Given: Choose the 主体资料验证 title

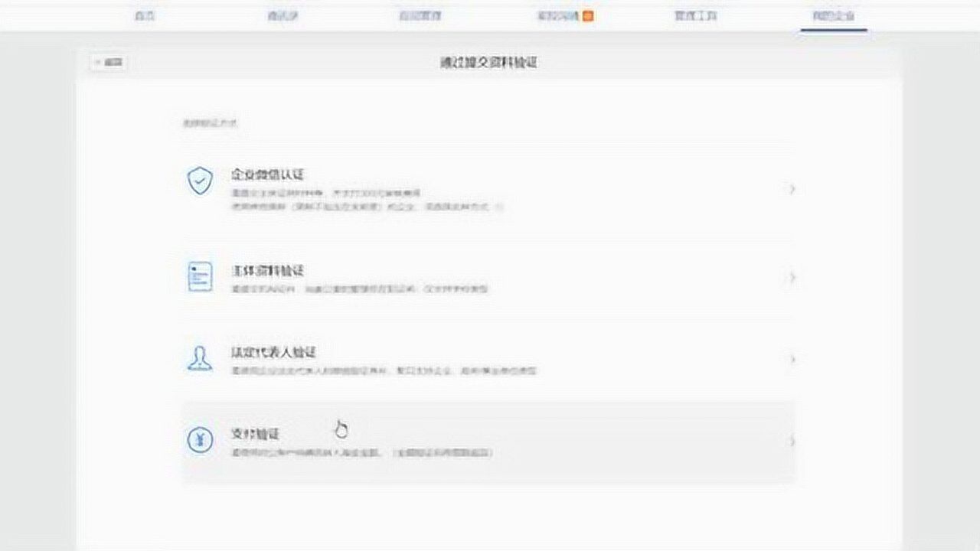Looking at the screenshot, I should click(267, 271).
